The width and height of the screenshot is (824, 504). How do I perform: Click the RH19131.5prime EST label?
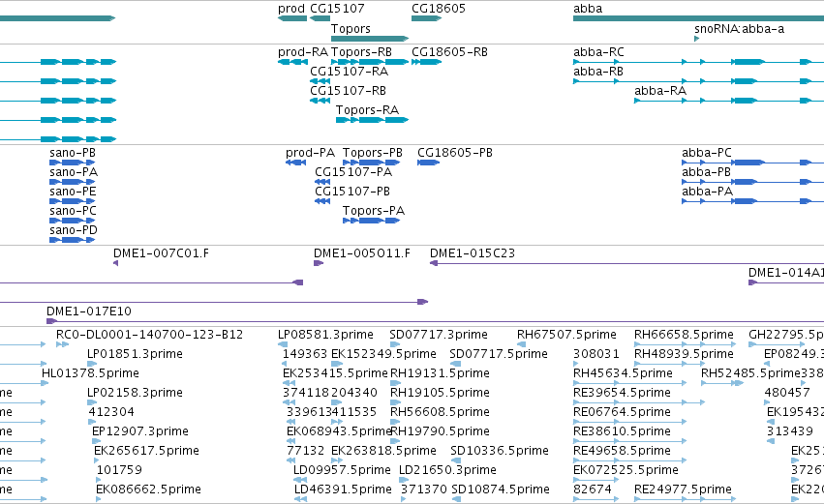tap(440, 374)
